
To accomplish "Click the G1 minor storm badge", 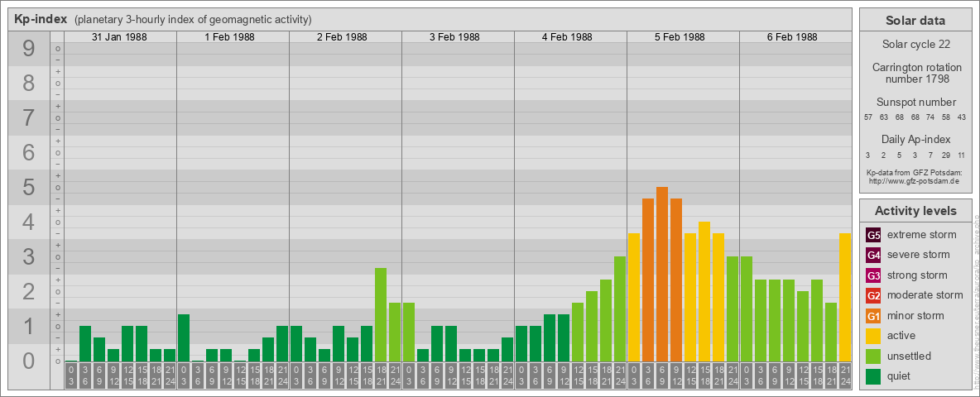I will point(873,316).
